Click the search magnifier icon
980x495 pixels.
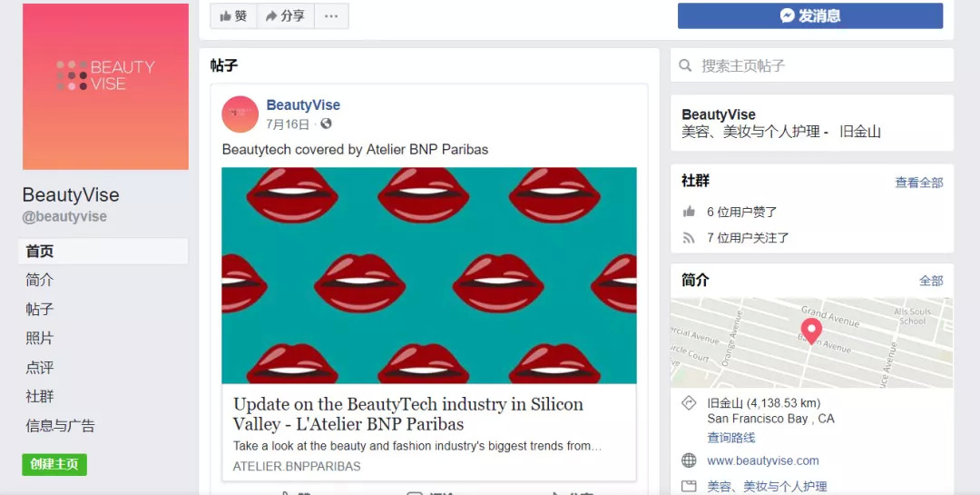coord(686,65)
